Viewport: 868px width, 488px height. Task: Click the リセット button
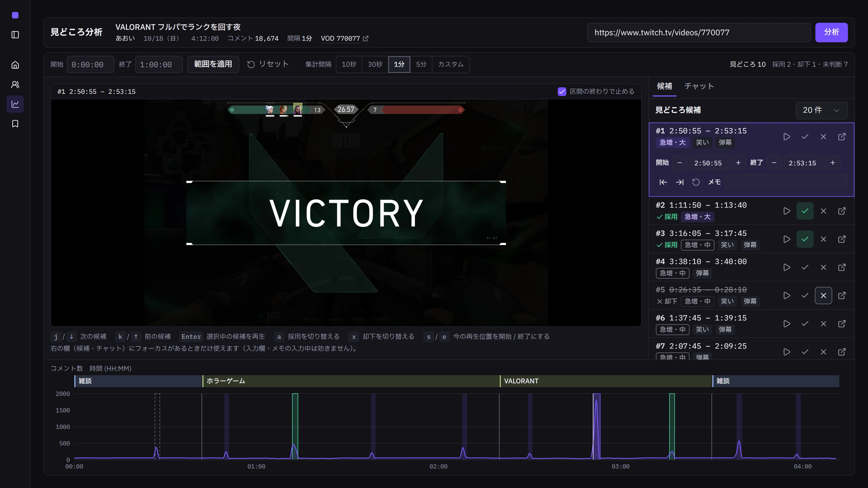tap(268, 64)
